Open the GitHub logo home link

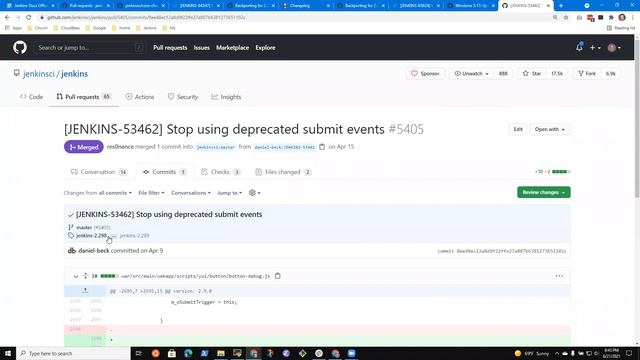point(20,47)
